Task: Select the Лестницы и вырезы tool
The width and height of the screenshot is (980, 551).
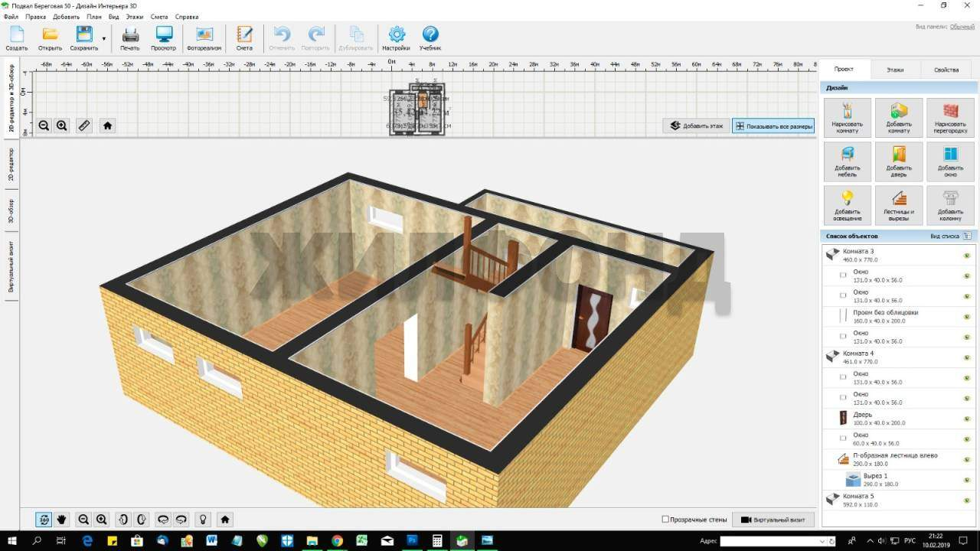Action: (899, 205)
